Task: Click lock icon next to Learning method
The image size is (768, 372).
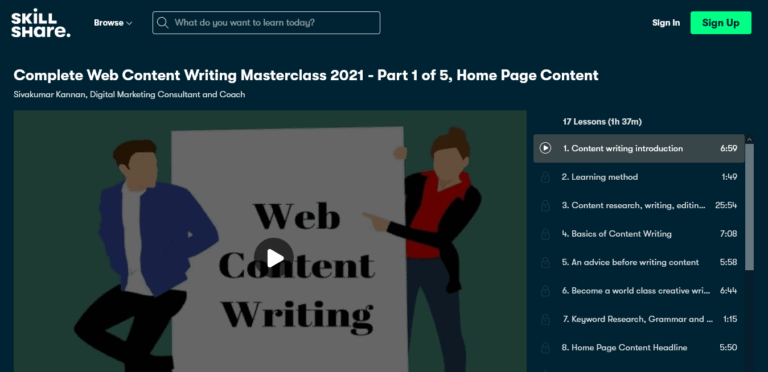Action: click(545, 177)
